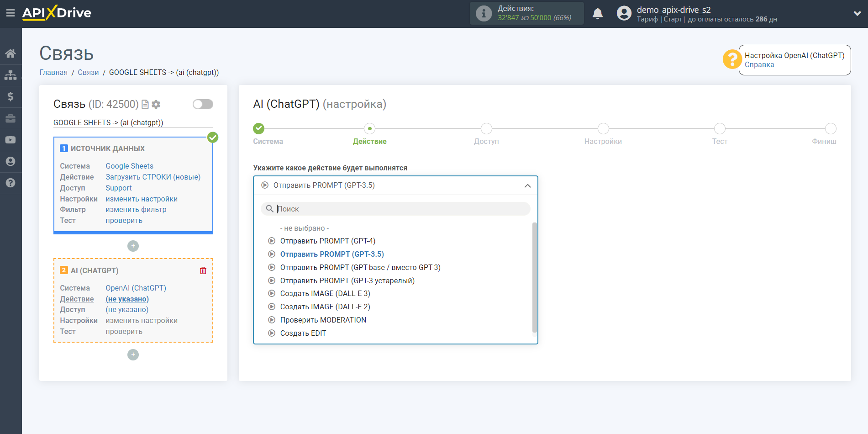Click the connection notes document icon

click(145, 105)
